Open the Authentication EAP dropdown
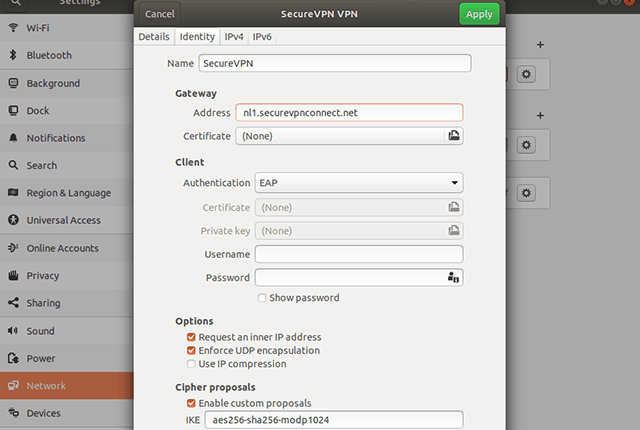Viewport: 640px width, 430px height. pos(359,183)
